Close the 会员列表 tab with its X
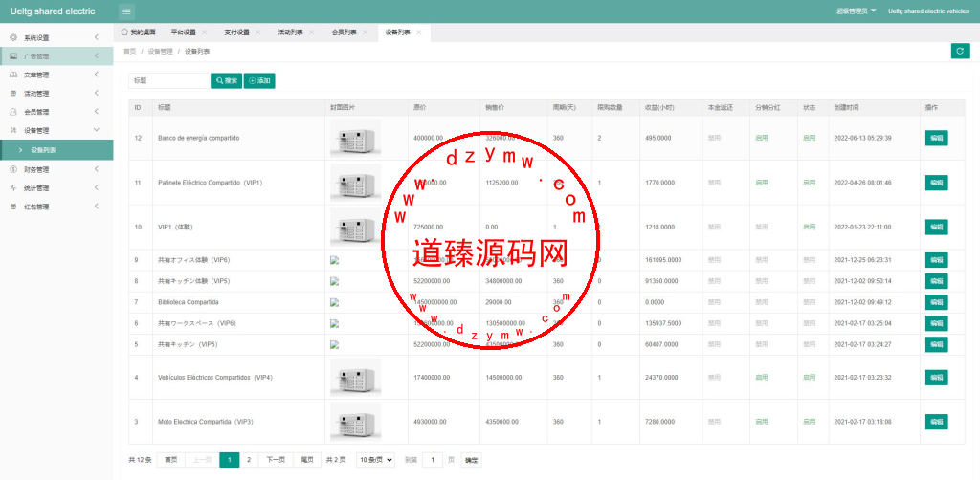This screenshot has width=980, height=480. click(x=365, y=33)
